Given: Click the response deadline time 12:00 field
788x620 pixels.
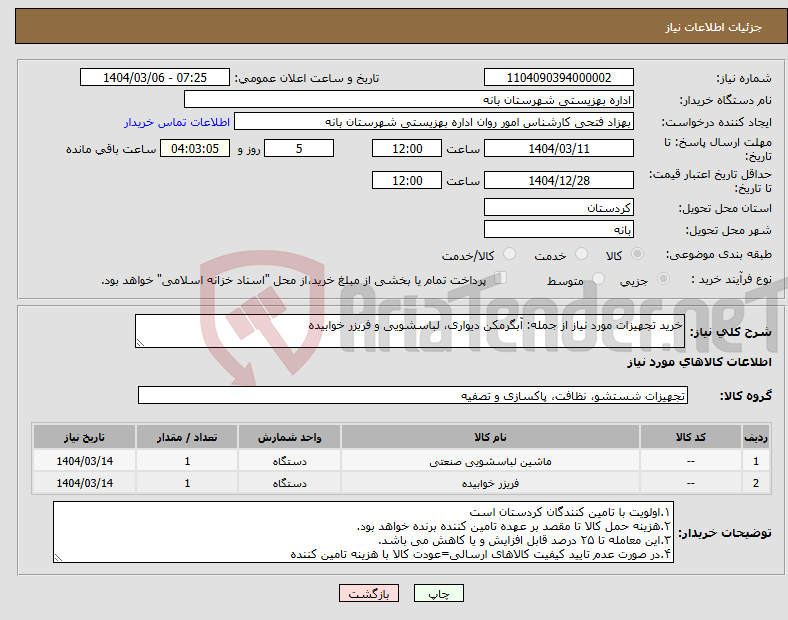Looking at the screenshot, I should pos(407,148).
